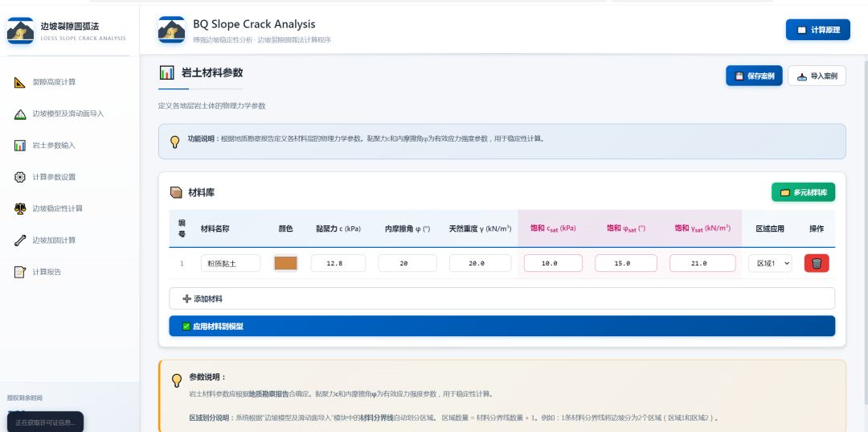Delete the 粉质黏土 material row

pyautogui.click(x=817, y=263)
